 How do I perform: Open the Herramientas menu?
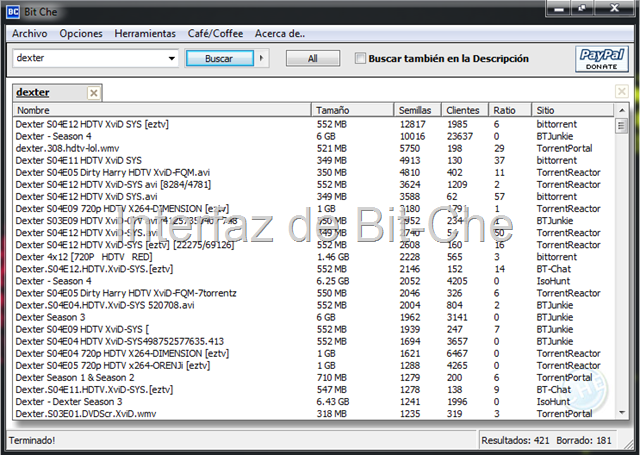tap(145, 33)
